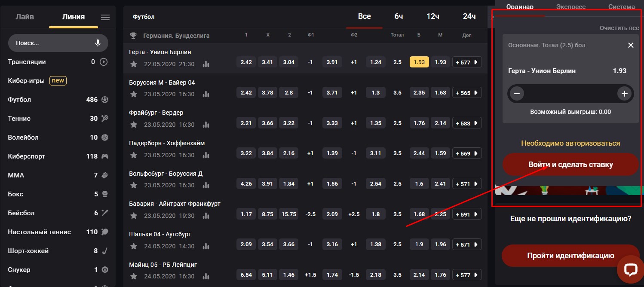Toggle favorite star for Бавария - Айнтрахт Франкфурт
The image size is (644, 287).
pos(134,216)
